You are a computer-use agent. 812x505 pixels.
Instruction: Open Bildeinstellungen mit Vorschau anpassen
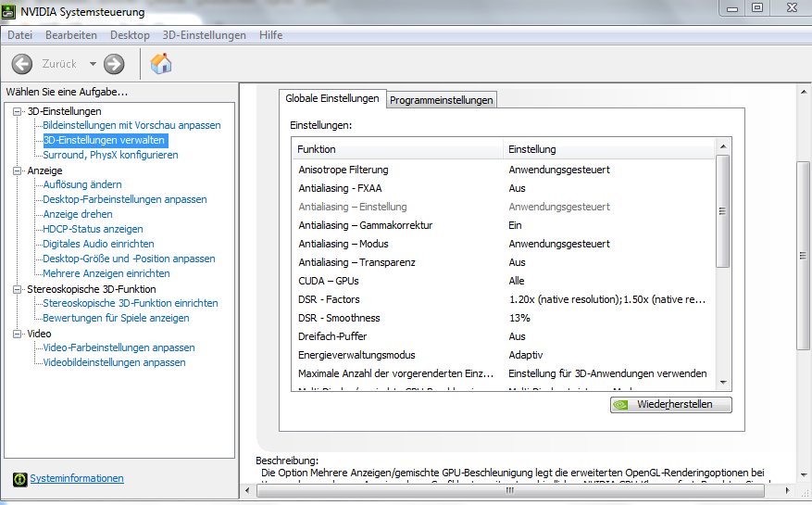coord(131,125)
